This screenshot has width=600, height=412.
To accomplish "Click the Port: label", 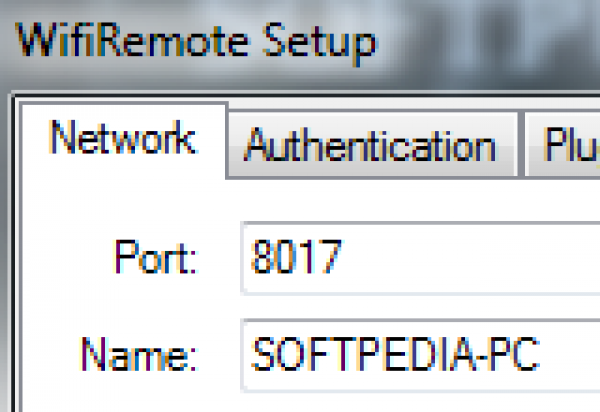I will [157, 259].
